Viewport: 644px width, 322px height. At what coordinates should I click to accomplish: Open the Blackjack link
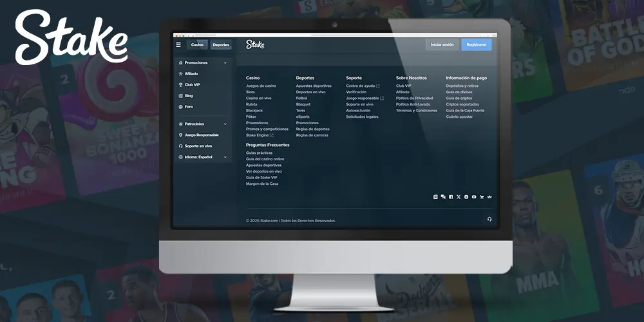[254, 111]
